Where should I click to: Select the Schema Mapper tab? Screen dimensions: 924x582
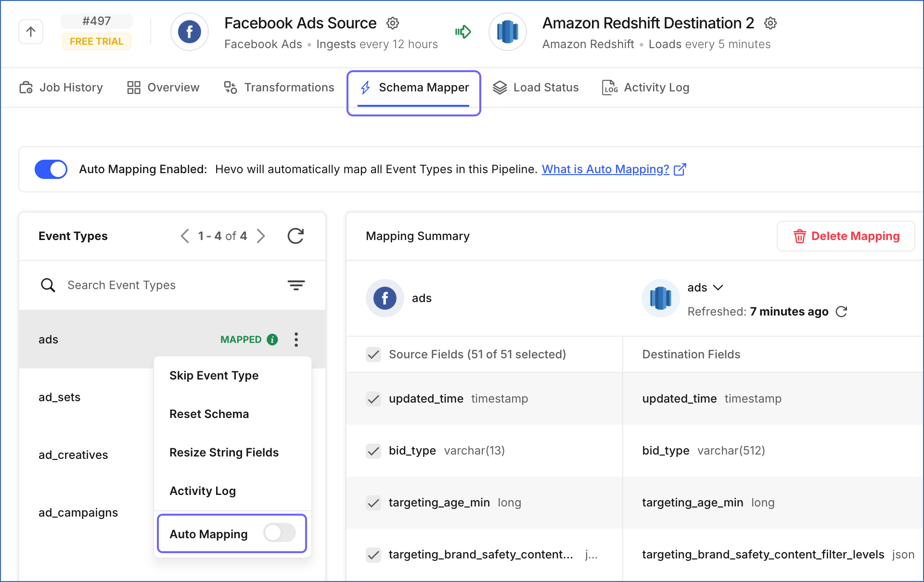click(x=414, y=88)
